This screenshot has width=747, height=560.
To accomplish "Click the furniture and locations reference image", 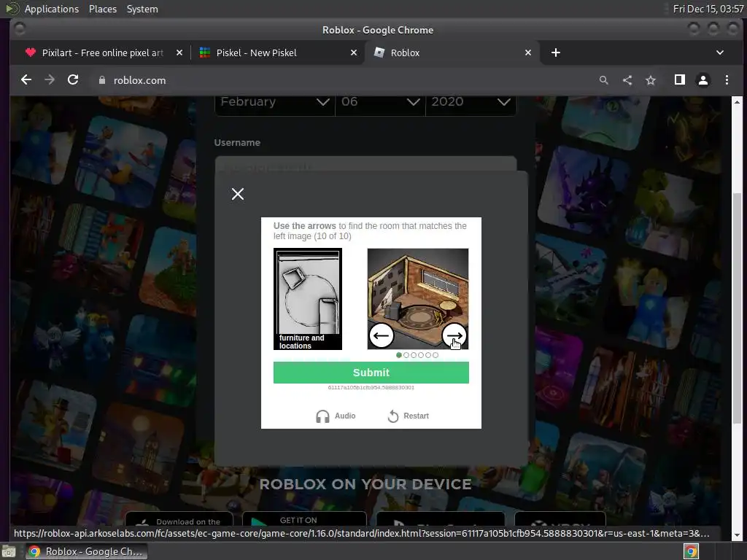I will tap(308, 299).
